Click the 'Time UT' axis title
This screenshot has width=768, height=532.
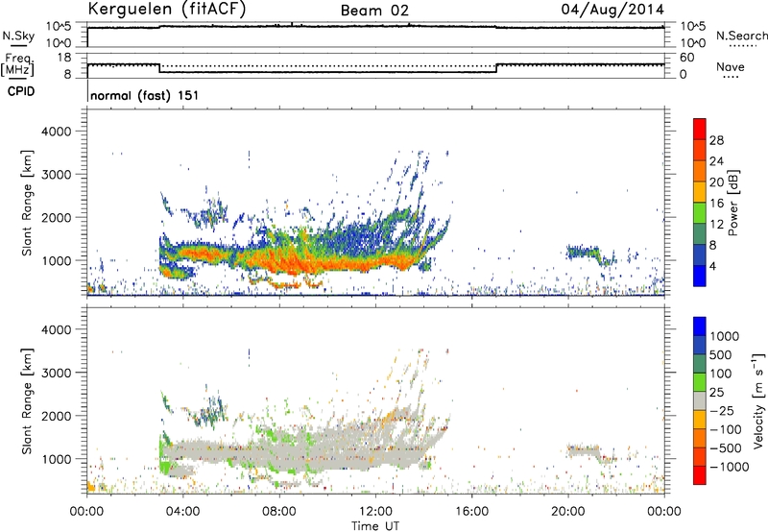(x=375, y=526)
